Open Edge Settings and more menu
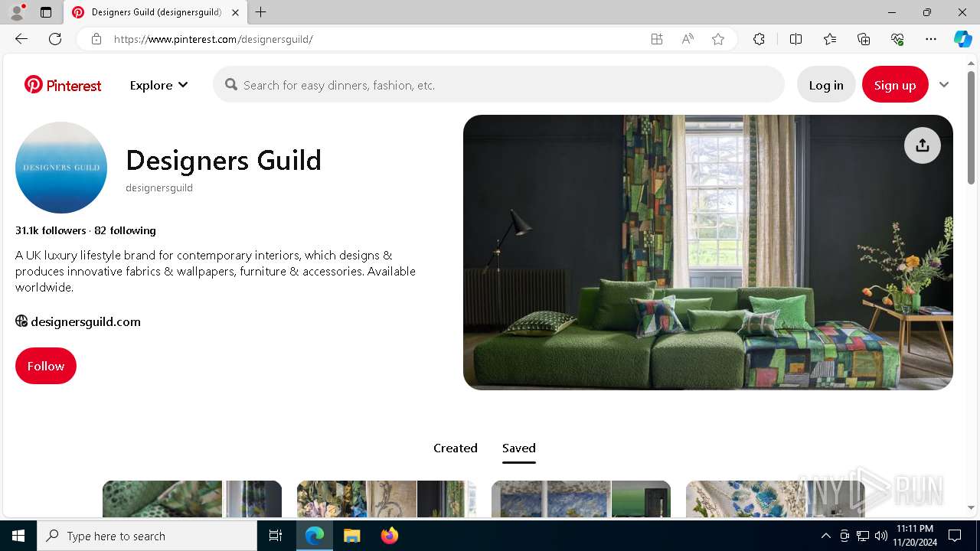The image size is (980, 551). [931, 39]
